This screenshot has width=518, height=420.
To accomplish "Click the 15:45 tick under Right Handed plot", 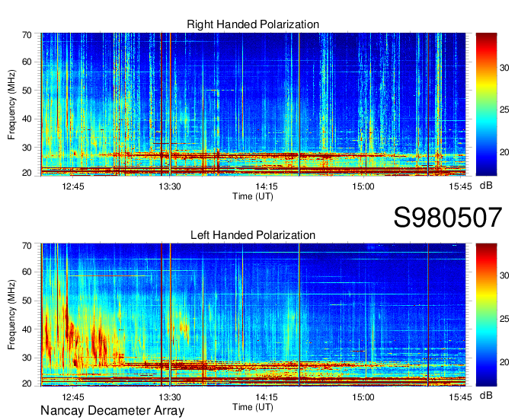I will pyautogui.click(x=460, y=186).
